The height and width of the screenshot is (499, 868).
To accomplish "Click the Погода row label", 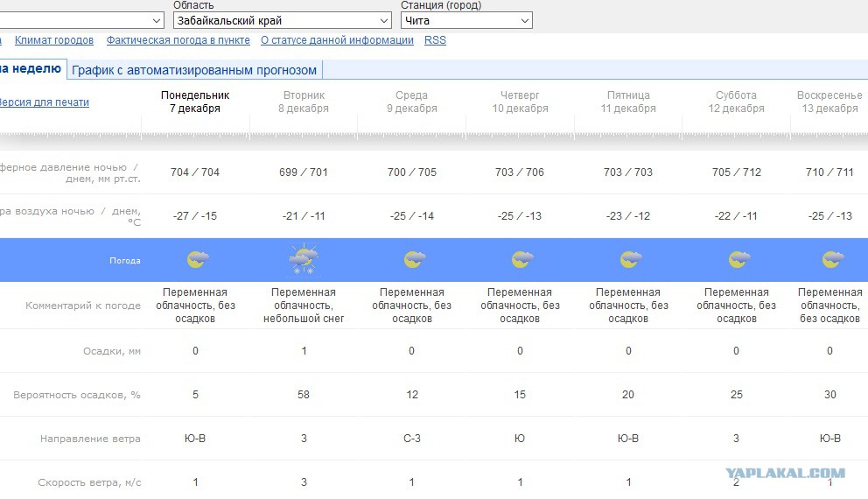I will click(124, 260).
